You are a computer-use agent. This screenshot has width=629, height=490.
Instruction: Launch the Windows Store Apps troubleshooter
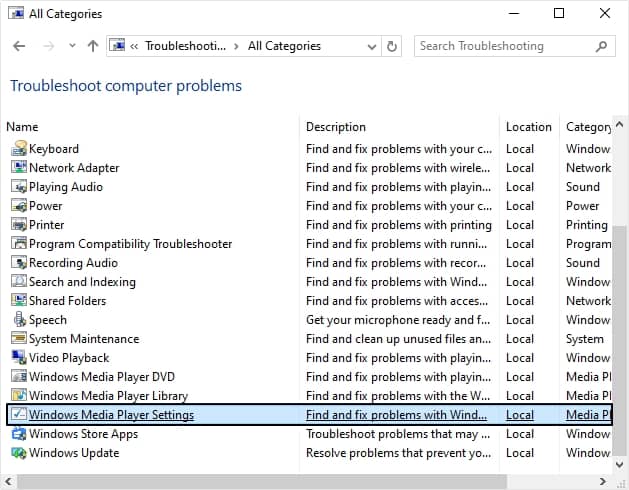pos(83,434)
